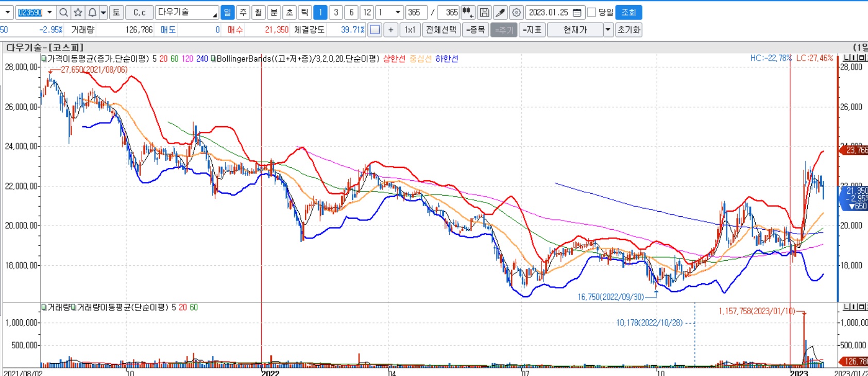The image size is (868, 376).
Task: Click the blue 조회 query button
Action: pyautogui.click(x=628, y=12)
